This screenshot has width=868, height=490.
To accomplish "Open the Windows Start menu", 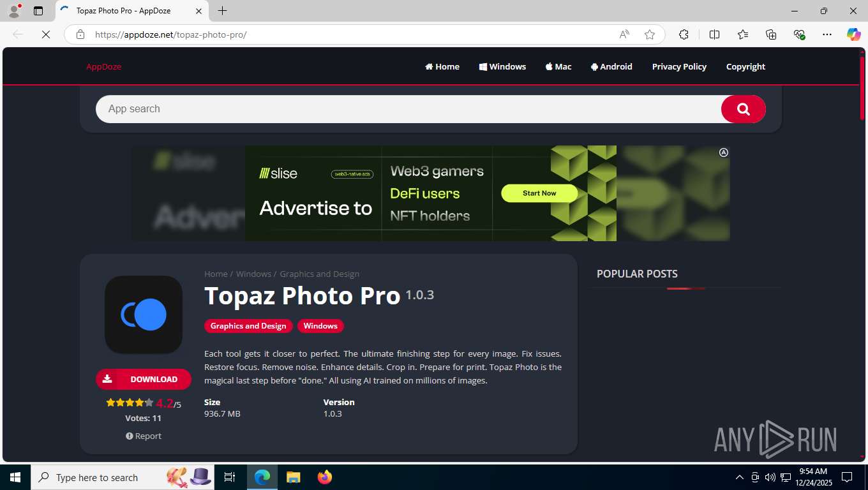I will point(15,477).
